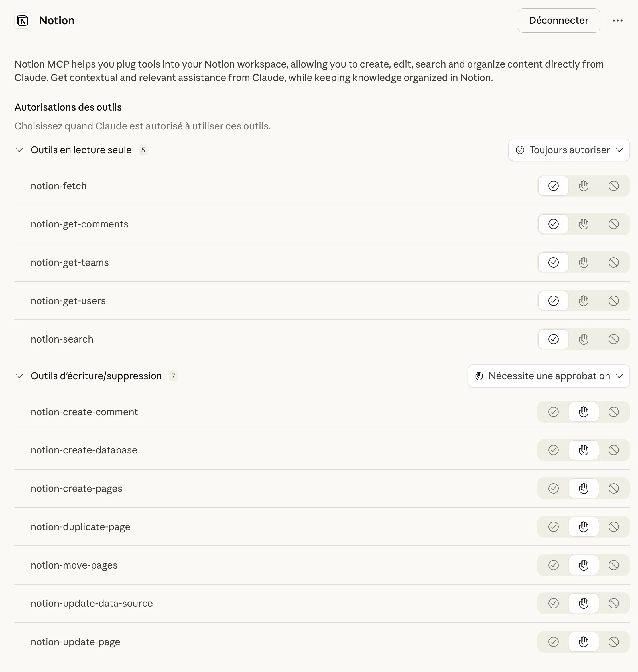Image resolution: width=638 pixels, height=672 pixels.
Task: Click the Déconnecter button
Action: [558, 21]
